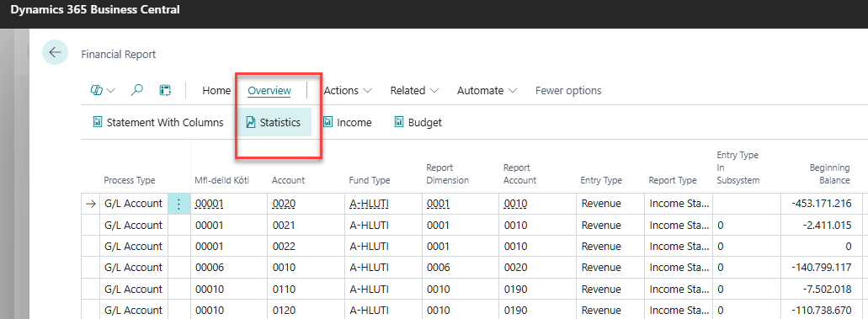Click Fewer options button
Image resolution: width=868 pixels, height=319 pixels.
point(568,90)
